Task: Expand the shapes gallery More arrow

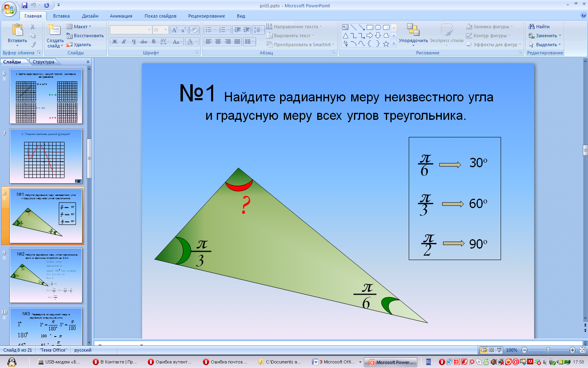Action: point(394,44)
